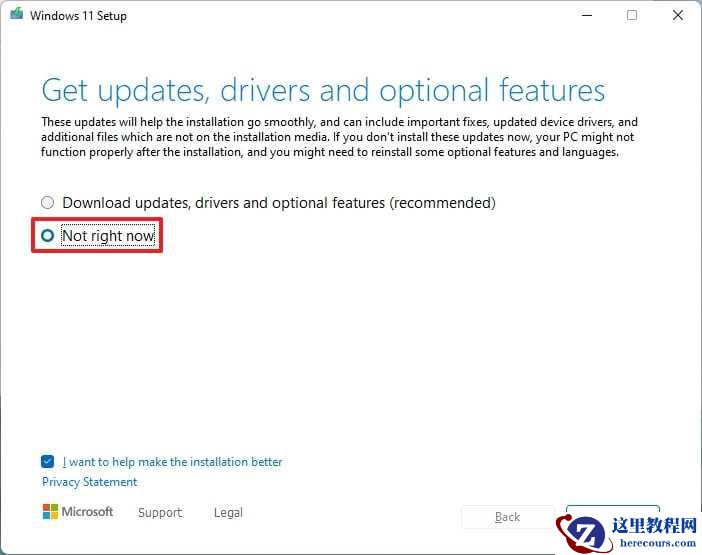Go to previous step with the Back button
The width and height of the screenshot is (702, 555).
[x=508, y=517]
